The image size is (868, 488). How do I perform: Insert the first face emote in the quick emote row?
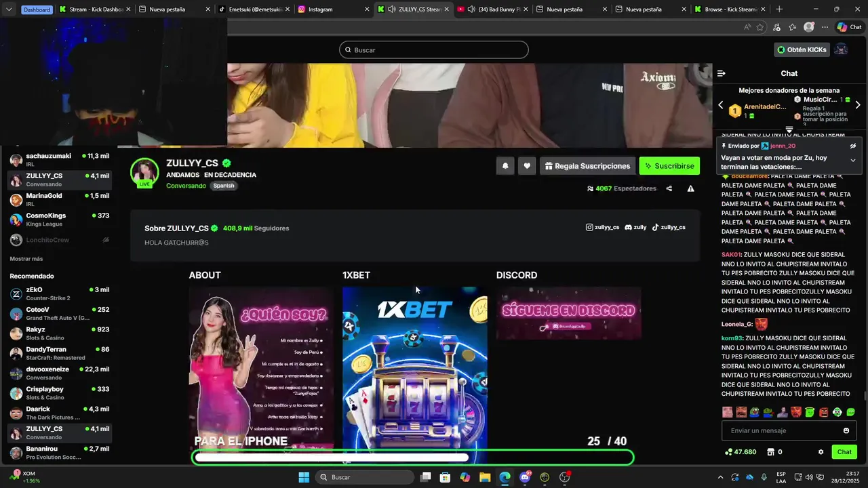727,412
